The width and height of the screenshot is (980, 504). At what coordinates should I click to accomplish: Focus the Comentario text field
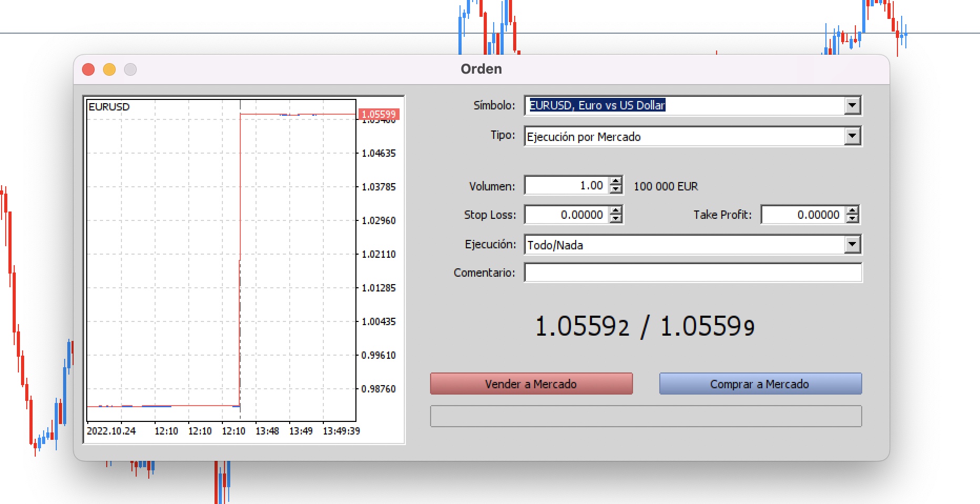pos(693,273)
